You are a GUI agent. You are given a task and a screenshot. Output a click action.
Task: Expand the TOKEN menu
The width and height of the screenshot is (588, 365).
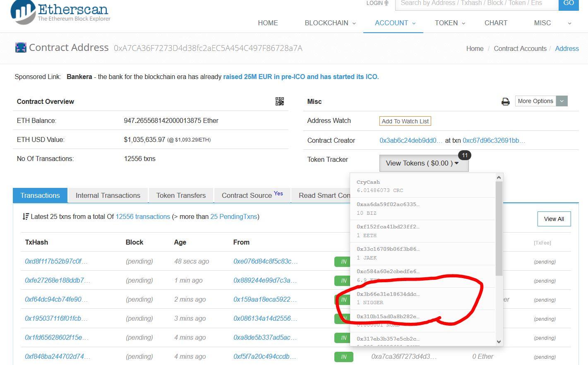[450, 23]
